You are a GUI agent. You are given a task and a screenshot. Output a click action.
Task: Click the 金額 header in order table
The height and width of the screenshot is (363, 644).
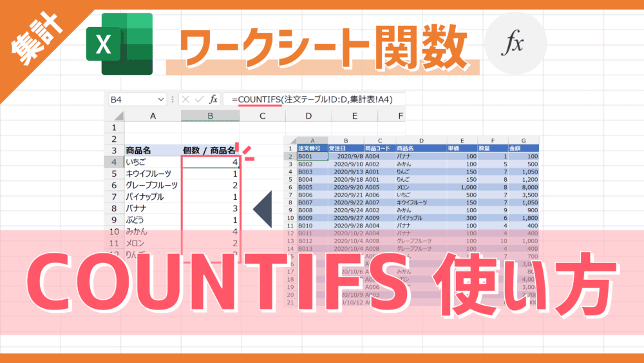[523, 148]
